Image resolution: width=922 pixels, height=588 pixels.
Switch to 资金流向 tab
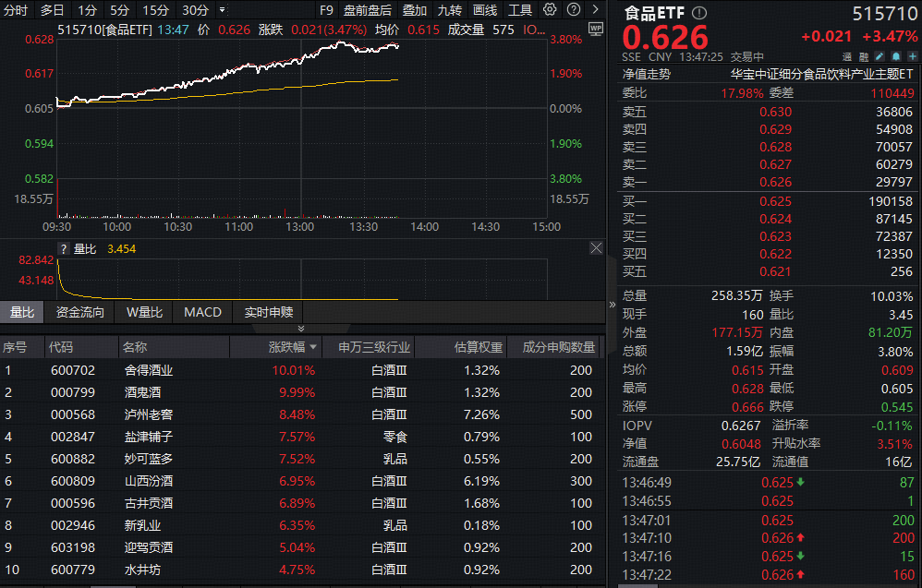coord(80,312)
